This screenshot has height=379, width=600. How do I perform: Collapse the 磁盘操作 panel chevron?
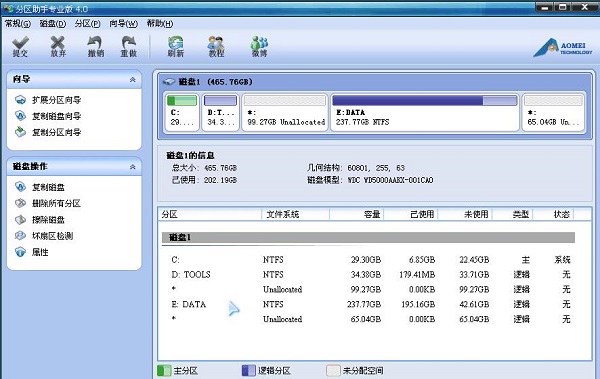(132, 167)
